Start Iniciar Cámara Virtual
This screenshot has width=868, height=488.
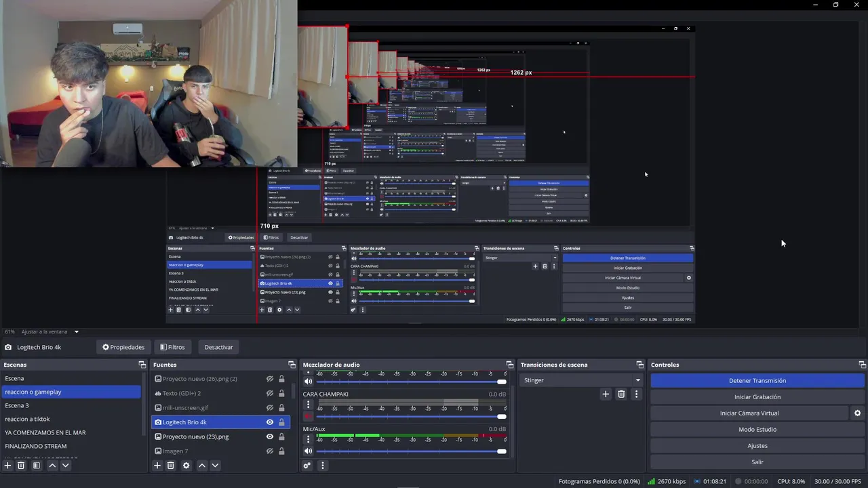[749, 413]
